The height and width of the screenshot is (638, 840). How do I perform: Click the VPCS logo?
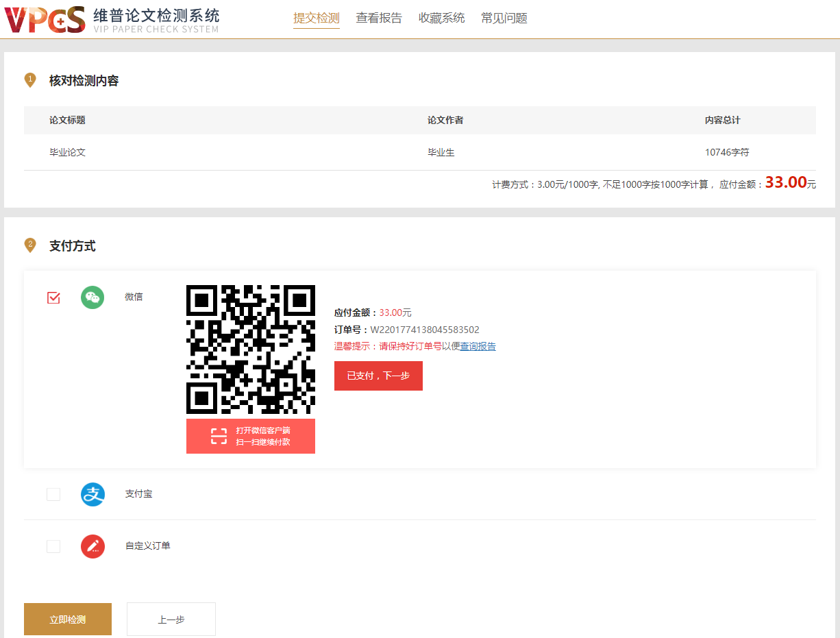point(45,19)
